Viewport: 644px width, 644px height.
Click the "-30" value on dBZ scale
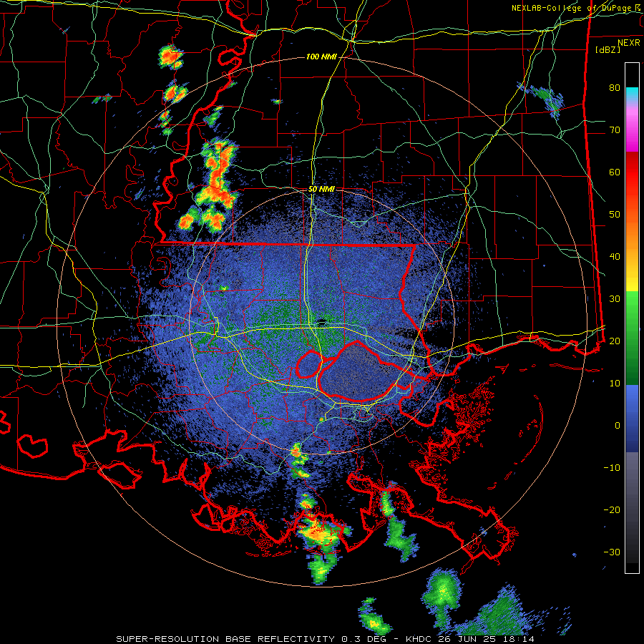click(x=612, y=552)
